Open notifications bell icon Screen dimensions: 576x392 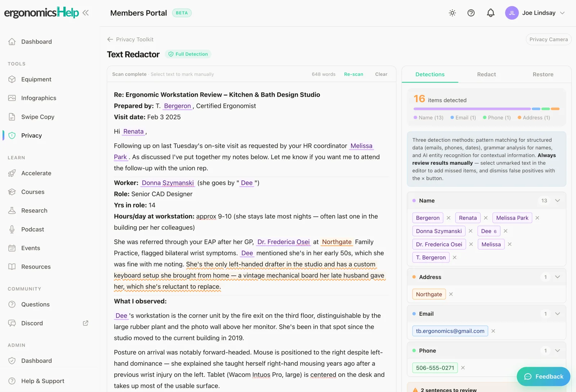(x=490, y=13)
